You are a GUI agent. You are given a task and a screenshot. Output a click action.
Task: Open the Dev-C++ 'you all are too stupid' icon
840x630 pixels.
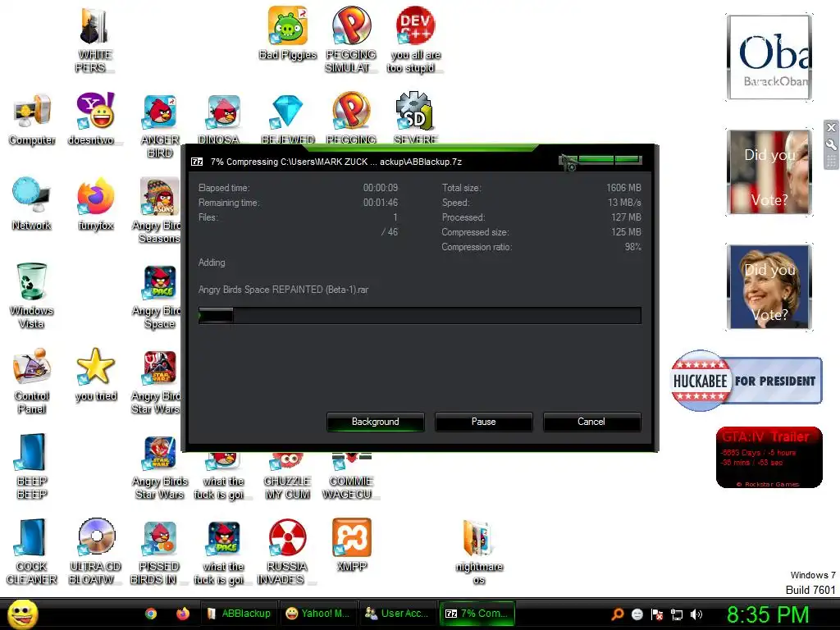pos(415,40)
